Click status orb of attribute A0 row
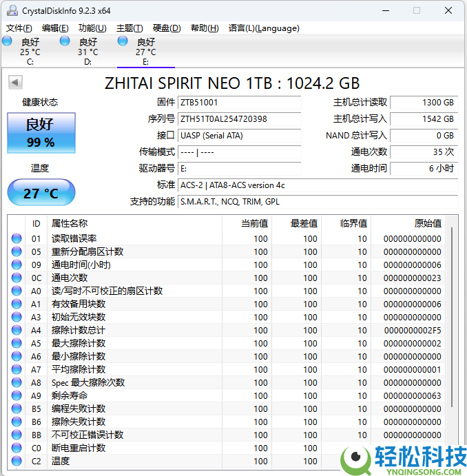467x476 pixels. coord(17,291)
